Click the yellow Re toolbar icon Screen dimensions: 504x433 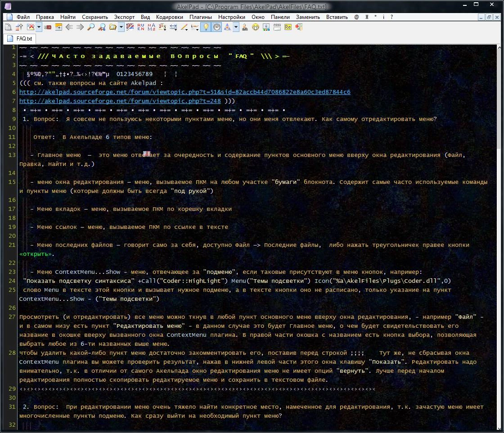[x=288, y=27]
